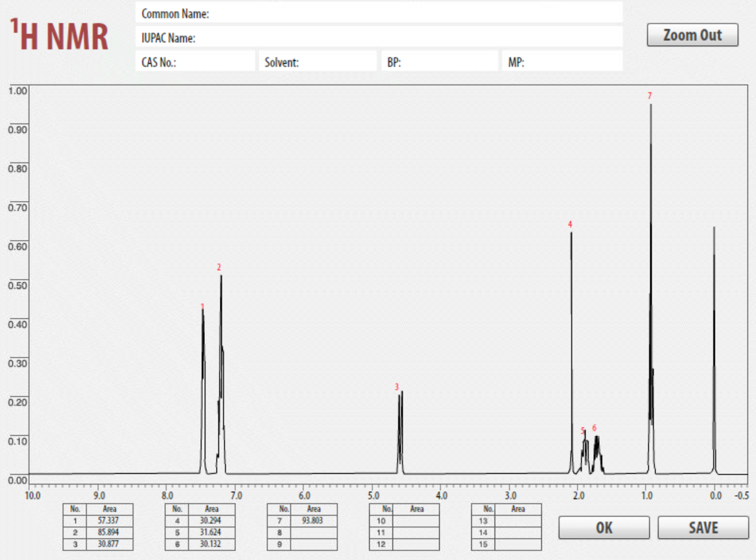The image size is (756, 560).
Task: Select the peak labeled 4 on the spectrum
Action: click(569, 225)
